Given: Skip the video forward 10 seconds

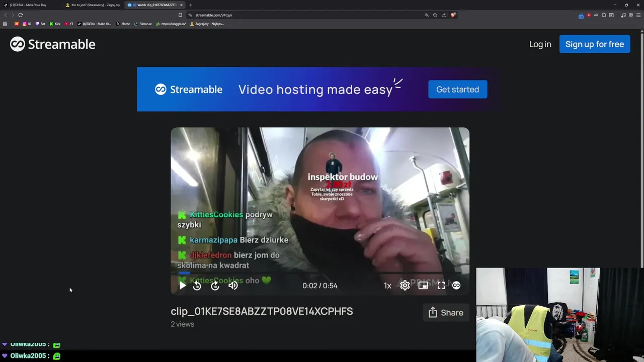Looking at the screenshot, I should 215,286.
